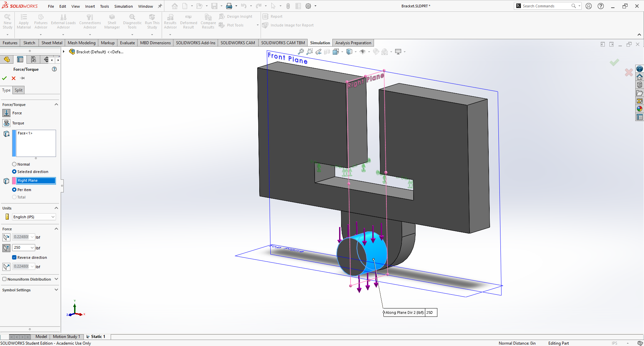Viewport: 644px width, 346px height.
Task: Open Custom Properties in task pane
Action: [640, 117]
